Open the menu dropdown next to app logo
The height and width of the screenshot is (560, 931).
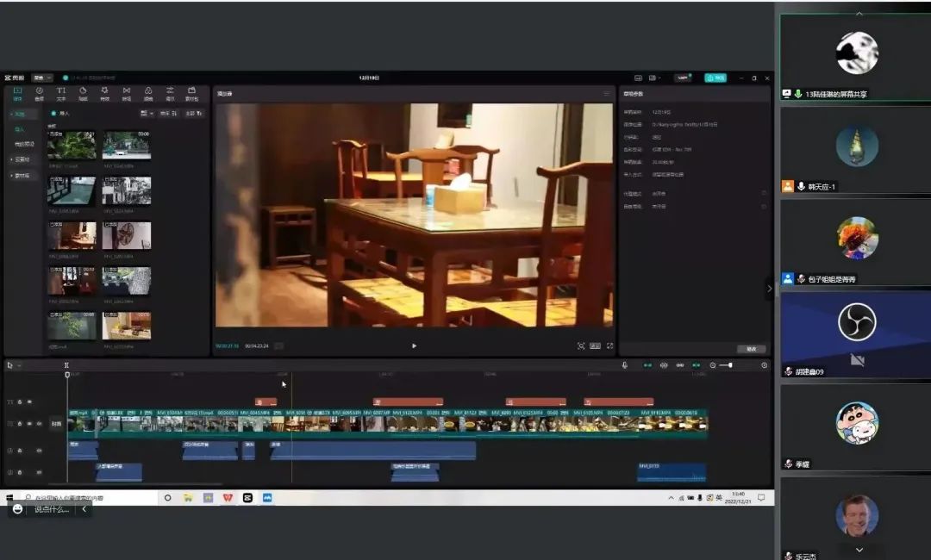[42, 78]
